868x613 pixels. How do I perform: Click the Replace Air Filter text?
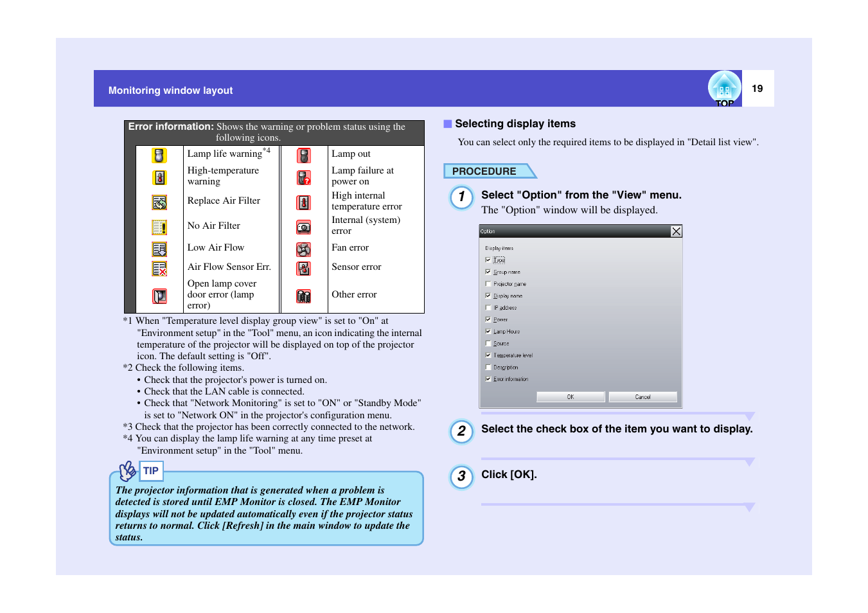224,200
